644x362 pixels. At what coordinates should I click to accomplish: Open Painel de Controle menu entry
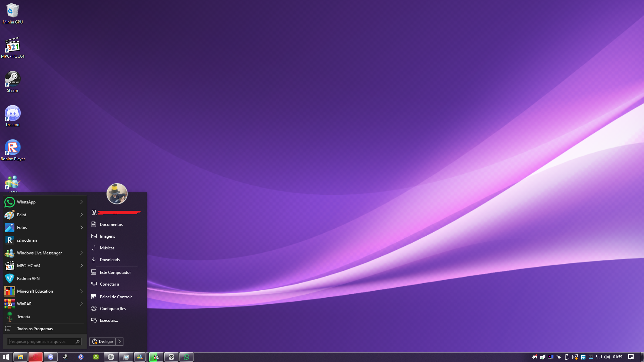click(116, 297)
